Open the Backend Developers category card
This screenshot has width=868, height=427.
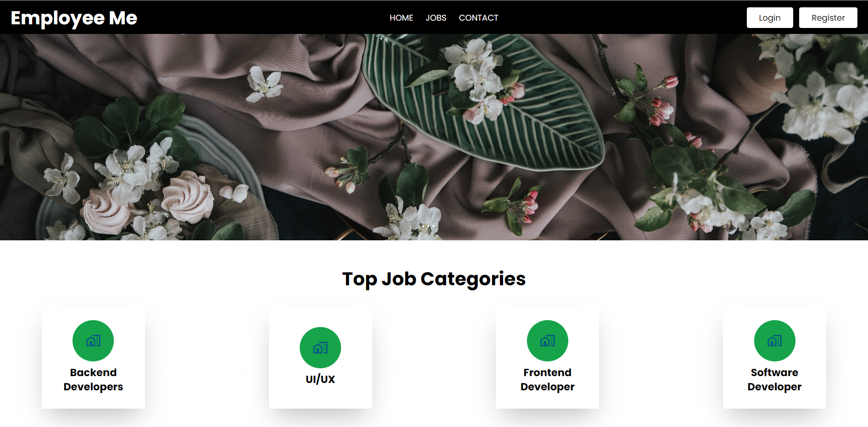[93, 357]
